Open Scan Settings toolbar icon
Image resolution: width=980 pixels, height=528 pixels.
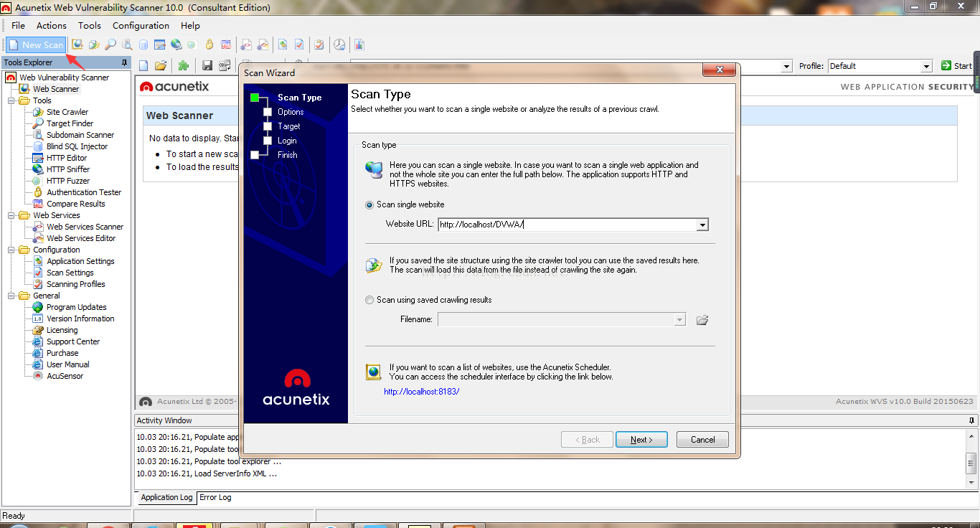299,45
